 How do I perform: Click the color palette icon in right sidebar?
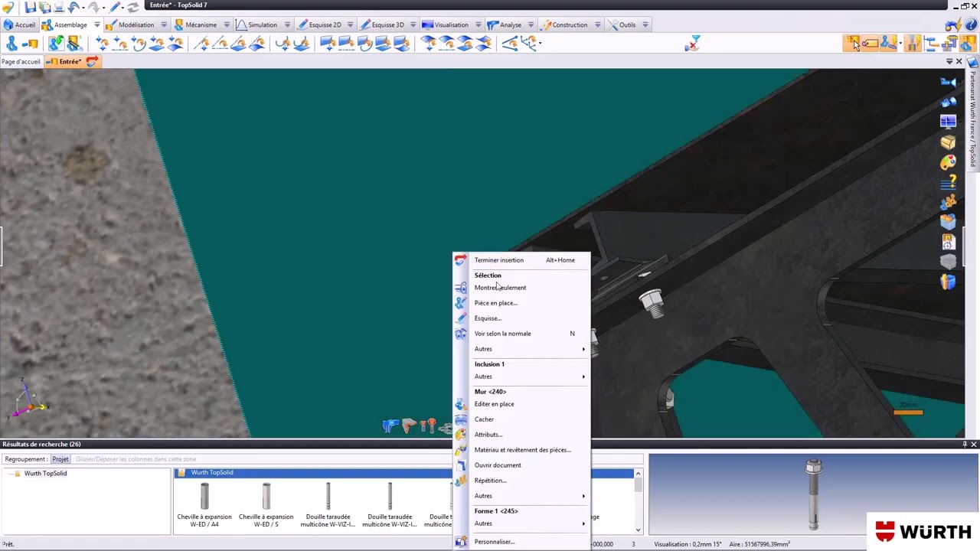[949, 162]
